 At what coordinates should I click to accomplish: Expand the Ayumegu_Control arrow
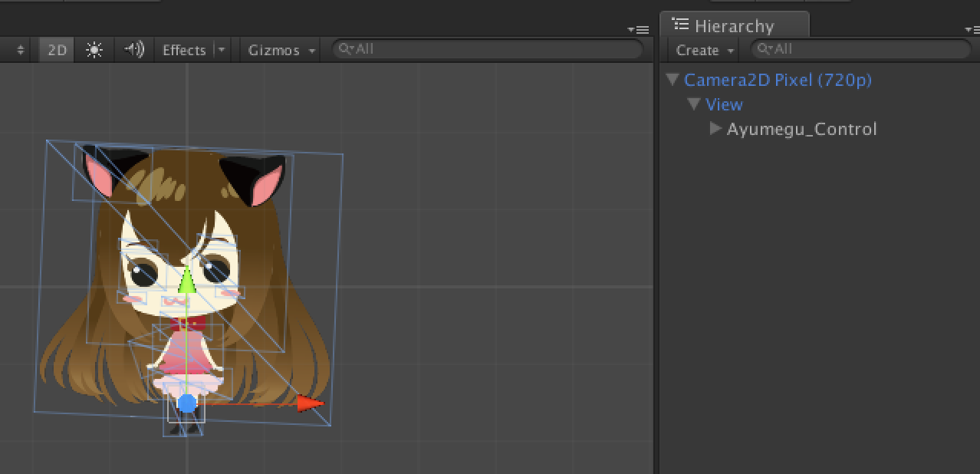point(716,128)
